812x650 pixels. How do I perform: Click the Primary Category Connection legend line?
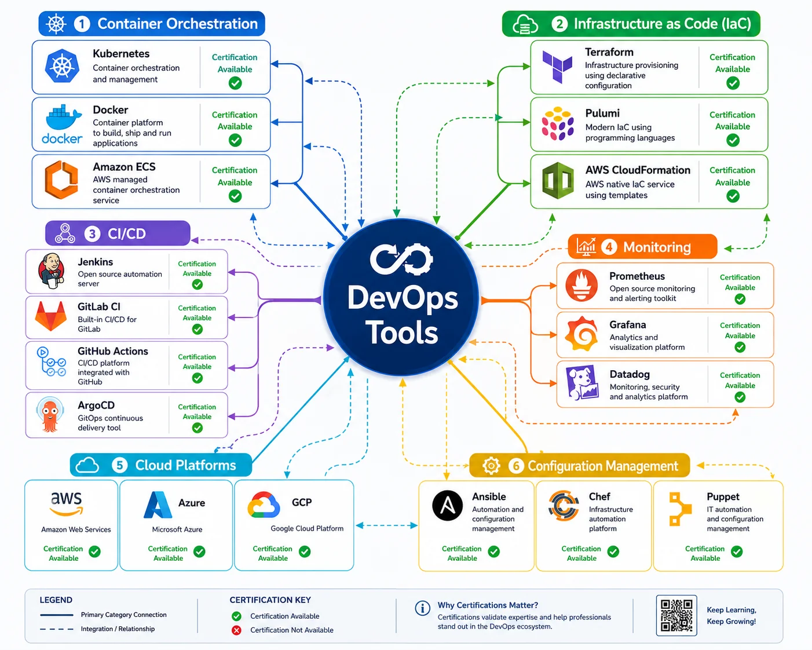tap(57, 615)
